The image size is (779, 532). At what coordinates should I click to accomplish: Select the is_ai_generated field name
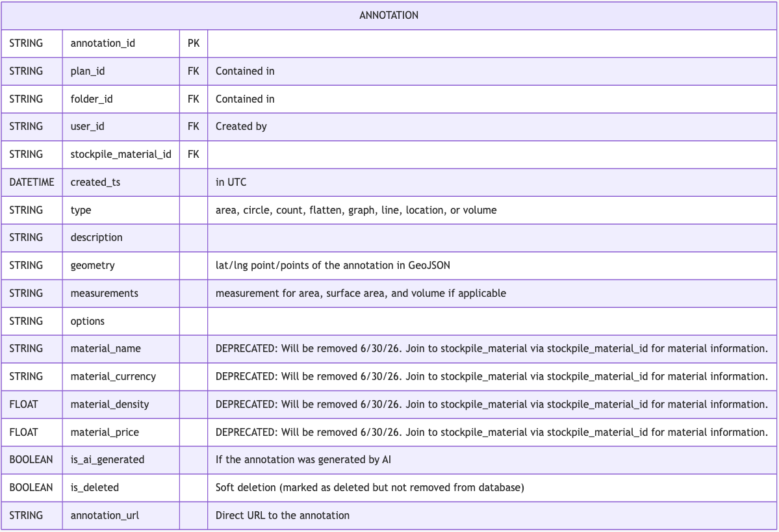(x=107, y=459)
